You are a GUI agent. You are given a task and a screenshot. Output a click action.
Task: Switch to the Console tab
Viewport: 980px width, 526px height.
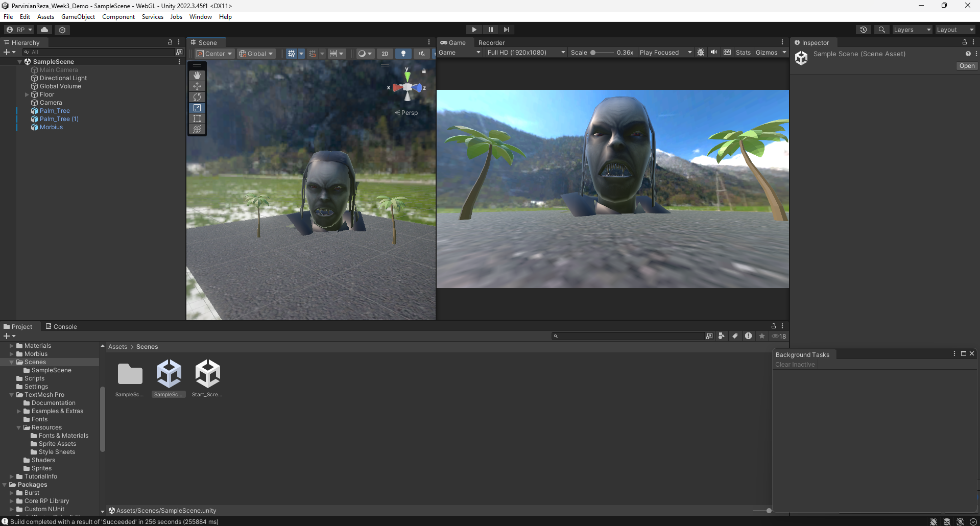(61, 327)
